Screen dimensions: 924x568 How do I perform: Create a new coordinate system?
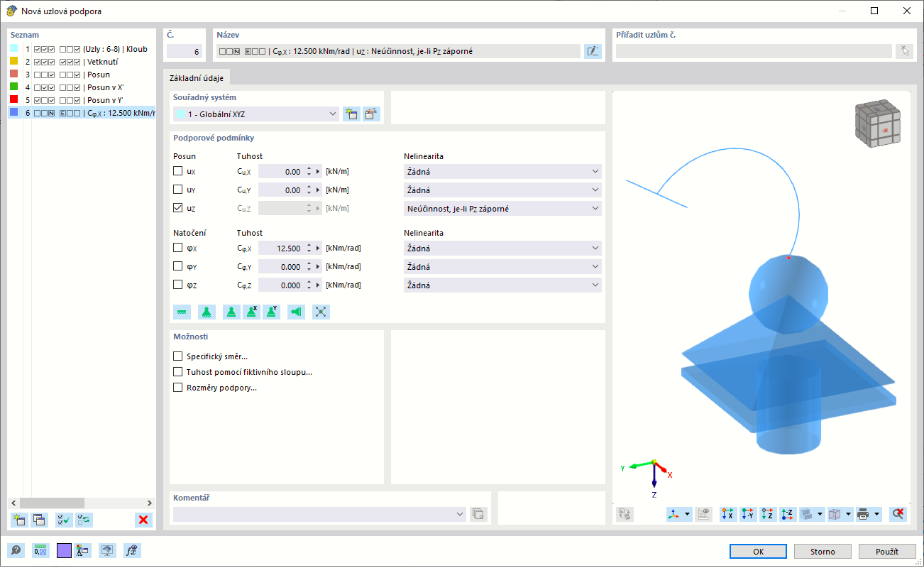click(x=351, y=114)
